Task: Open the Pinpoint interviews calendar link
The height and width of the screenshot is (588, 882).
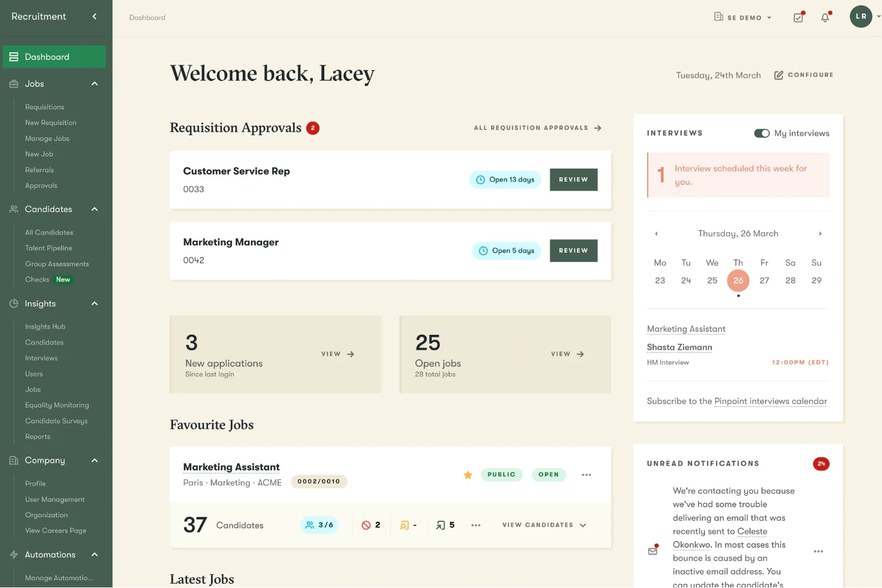Action: coord(771,402)
